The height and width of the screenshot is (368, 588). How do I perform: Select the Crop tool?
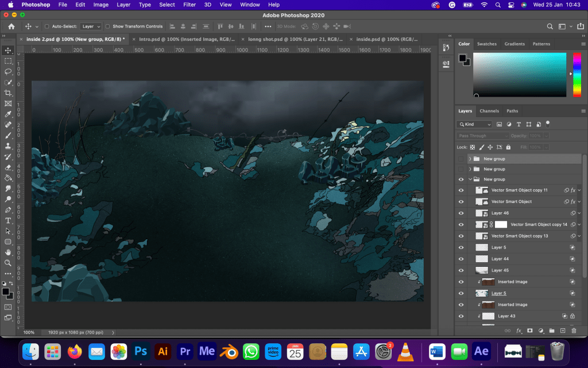pyautogui.click(x=8, y=93)
